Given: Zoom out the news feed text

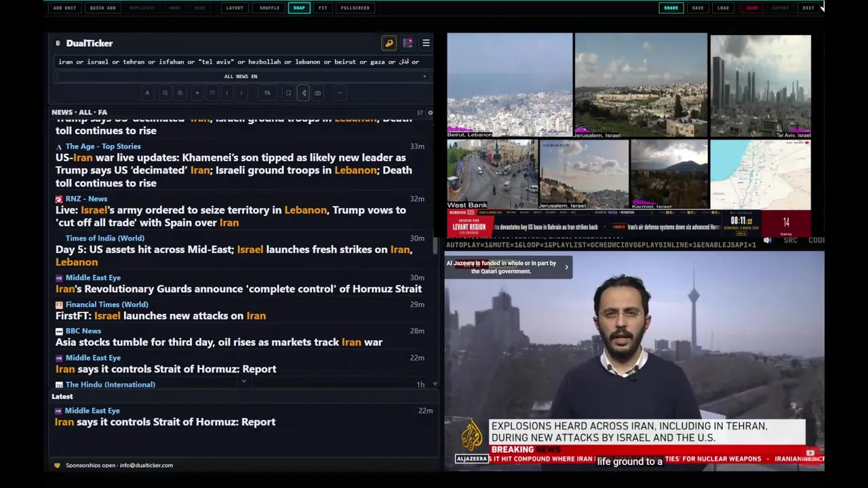Looking at the screenshot, I should tap(165, 93).
